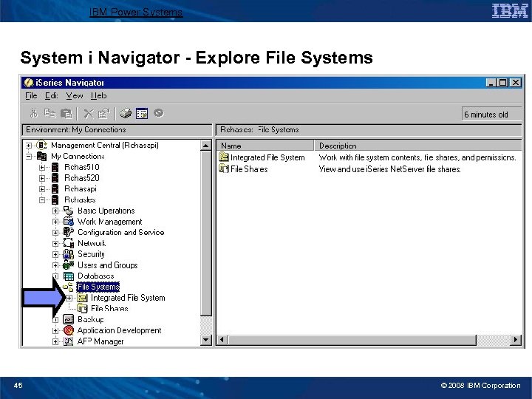This screenshot has height=399, width=532.
Task: Select File Shares under File Systems tree
Action: (109, 308)
